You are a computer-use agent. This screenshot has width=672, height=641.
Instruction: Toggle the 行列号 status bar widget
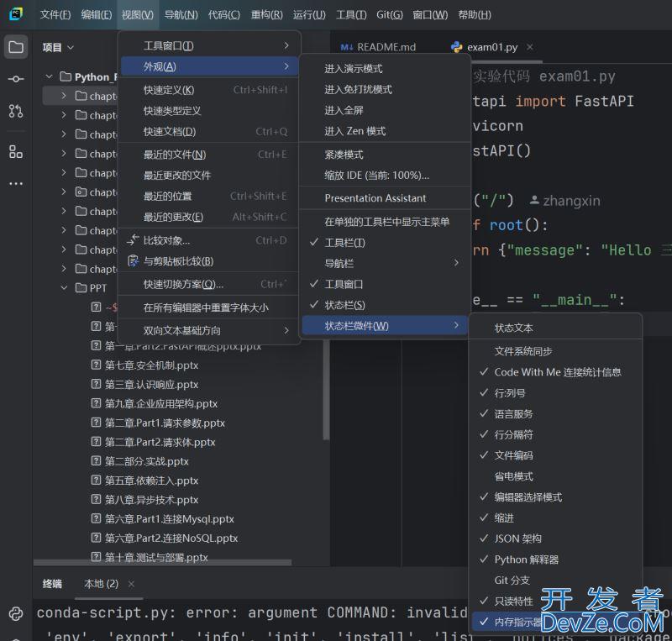coord(555,392)
